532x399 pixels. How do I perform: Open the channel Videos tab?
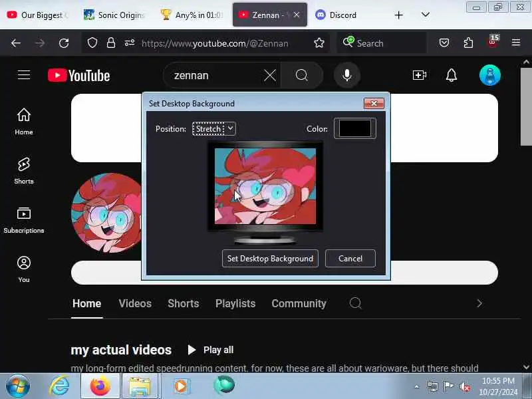pyautogui.click(x=135, y=303)
